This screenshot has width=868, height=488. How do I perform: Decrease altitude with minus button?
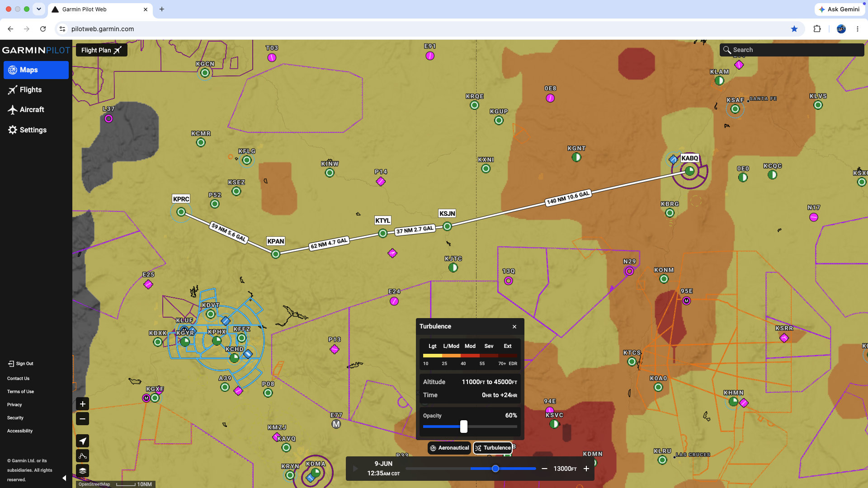545,469
